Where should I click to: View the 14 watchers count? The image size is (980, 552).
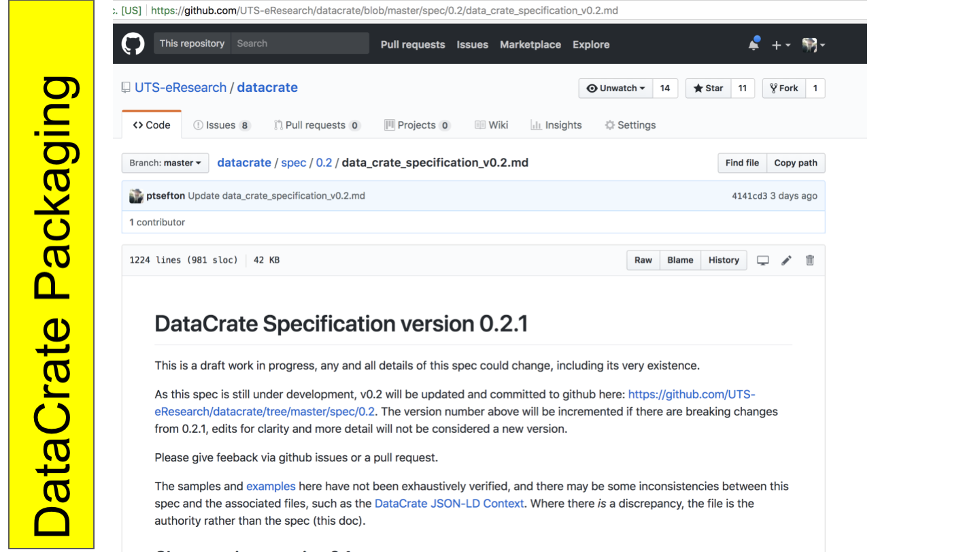point(665,88)
